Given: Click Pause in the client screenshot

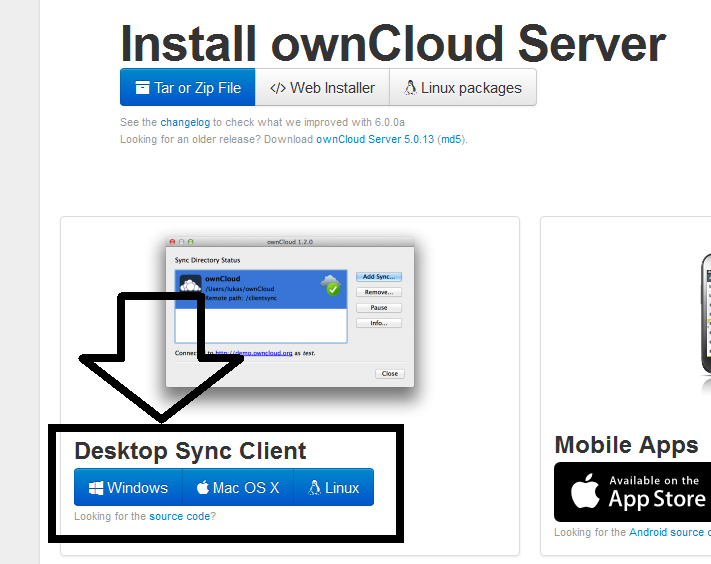Looking at the screenshot, I should point(379,307).
